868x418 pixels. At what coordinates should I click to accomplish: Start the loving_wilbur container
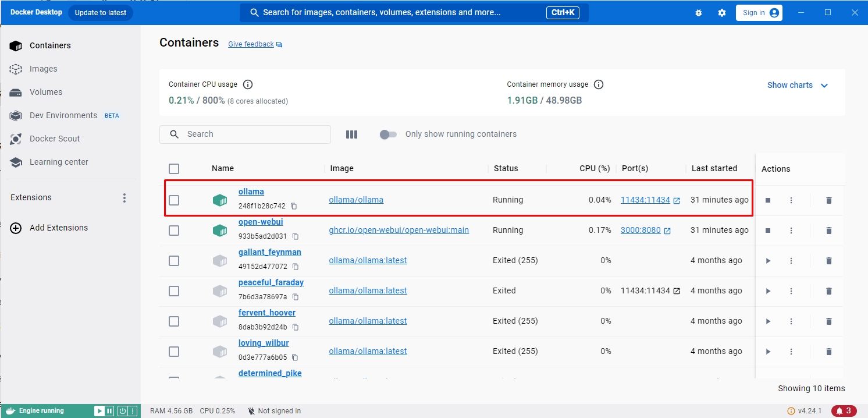pos(768,352)
